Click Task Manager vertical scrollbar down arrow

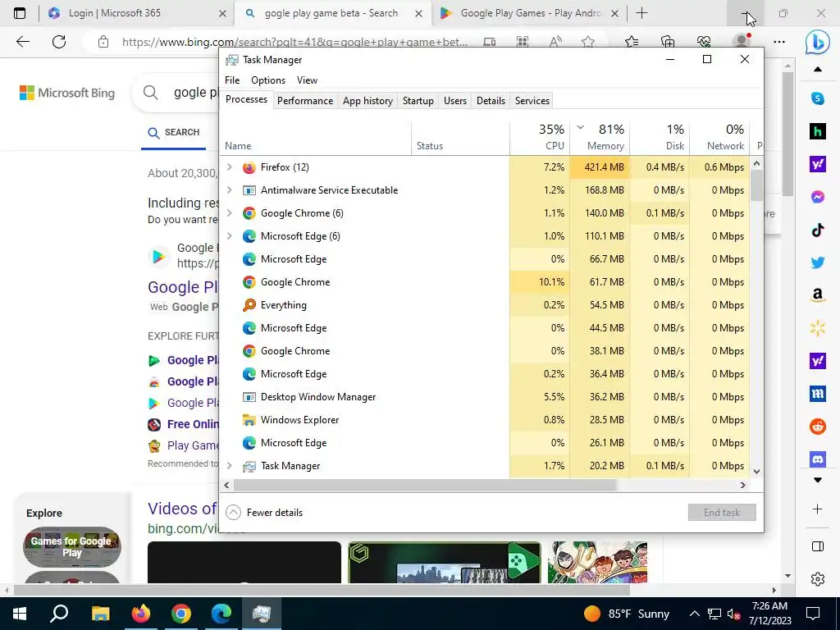pyautogui.click(x=756, y=472)
